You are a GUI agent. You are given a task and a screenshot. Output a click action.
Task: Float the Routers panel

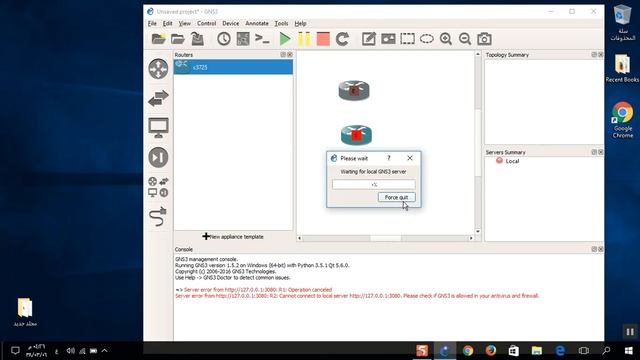[x=283, y=55]
